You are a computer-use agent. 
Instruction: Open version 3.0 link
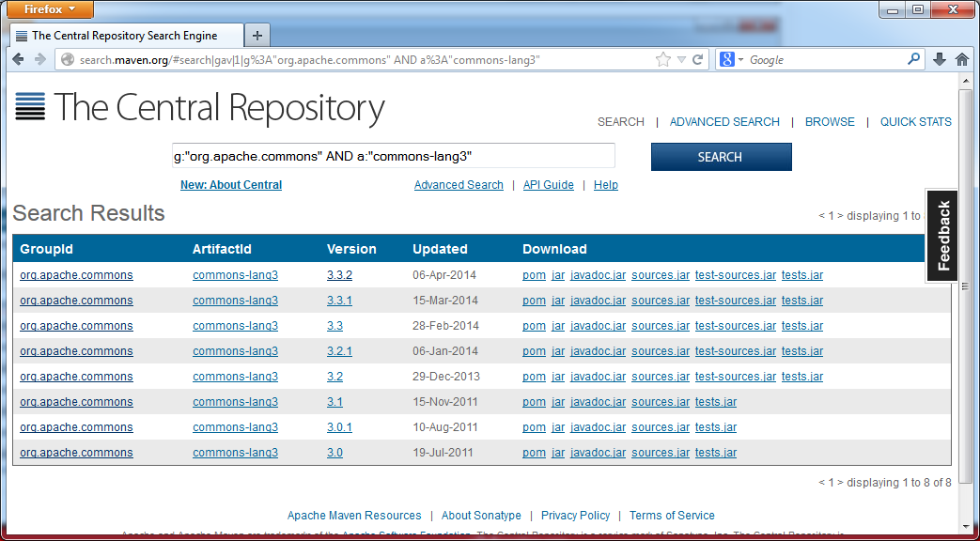click(x=334, y=453)
